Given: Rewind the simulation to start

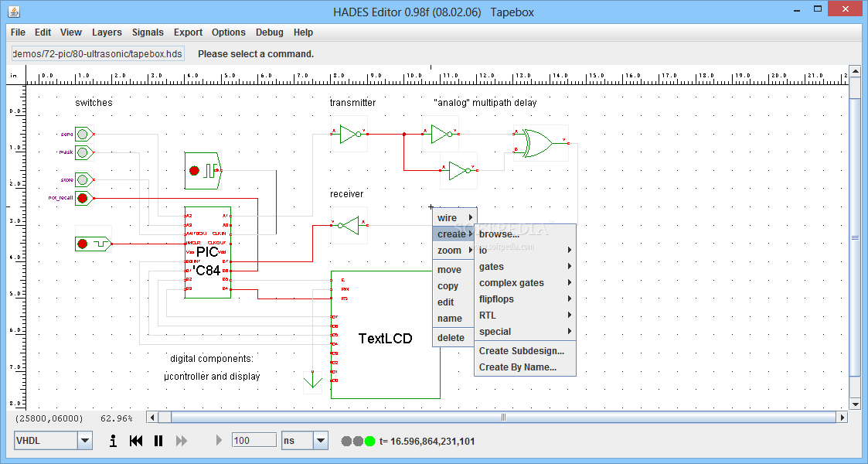Looking at the screenshot, I should (136, 441).
